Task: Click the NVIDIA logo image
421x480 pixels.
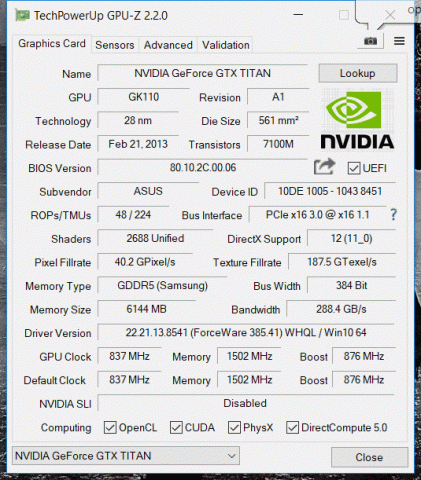Action: tap(357, 120)
